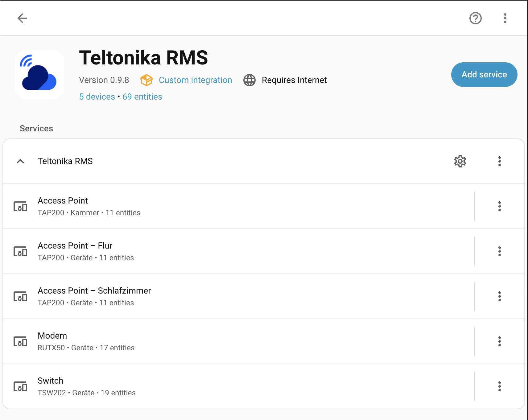Open three-dot menu for Switch
The width and height of the screenshot is (528, 420).
499,386
